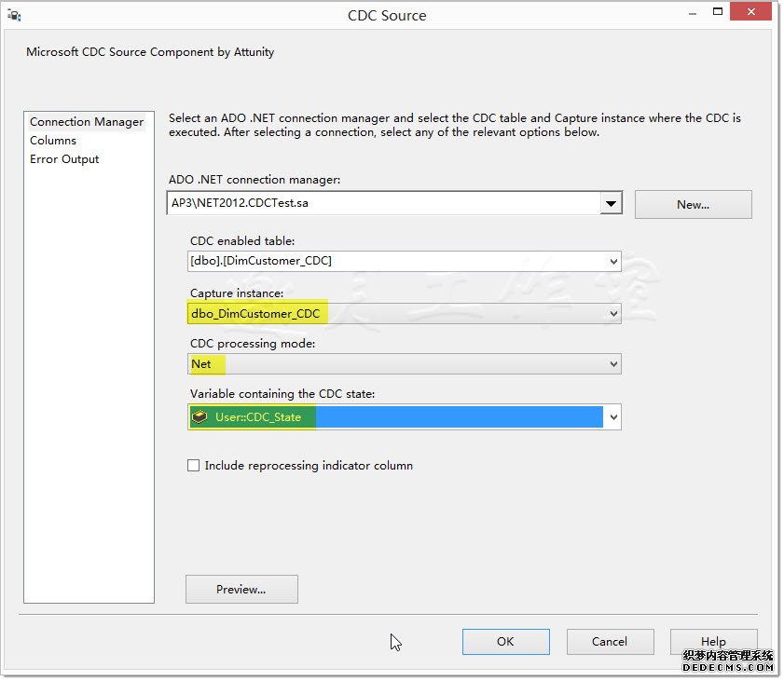Viewport: 784px width, 681px height.
Task: Click the User::CDC_State variable icon
Action: (x=200, y=417)
